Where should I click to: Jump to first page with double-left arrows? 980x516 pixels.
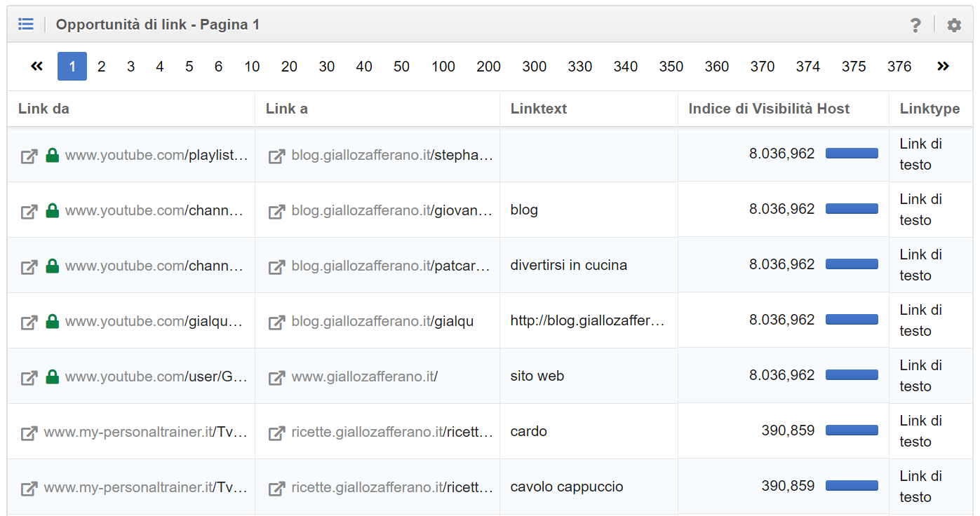click(37, 67)
